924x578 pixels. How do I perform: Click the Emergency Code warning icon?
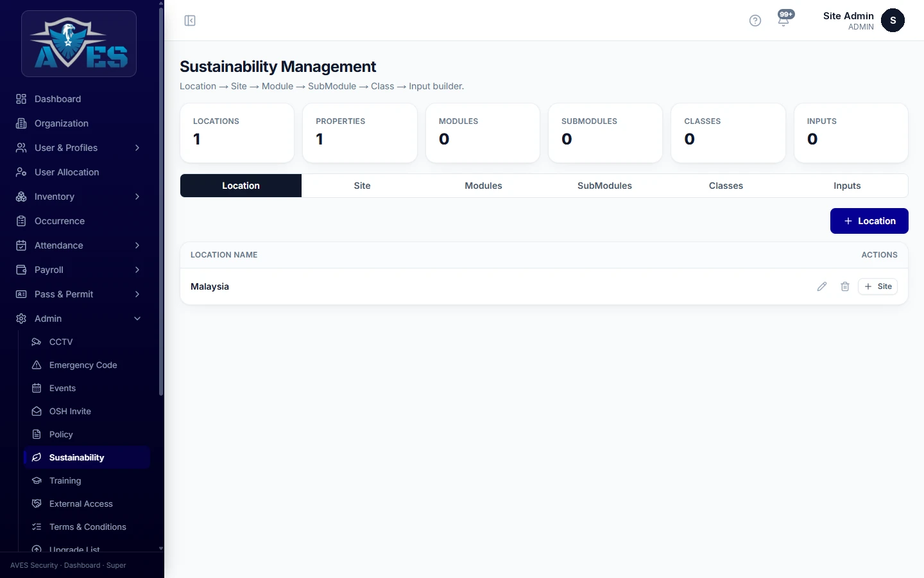coord(37,365)
